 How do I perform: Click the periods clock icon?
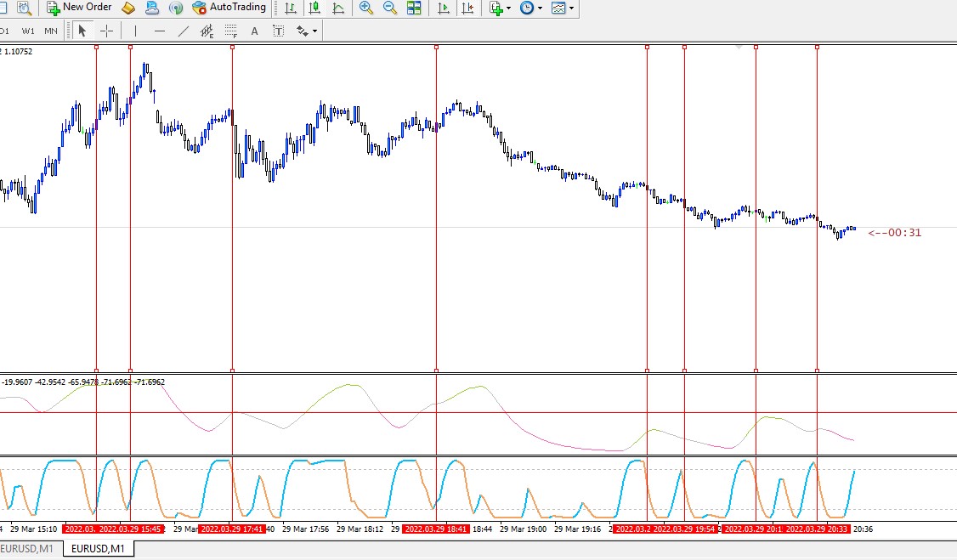coord(527,8)
